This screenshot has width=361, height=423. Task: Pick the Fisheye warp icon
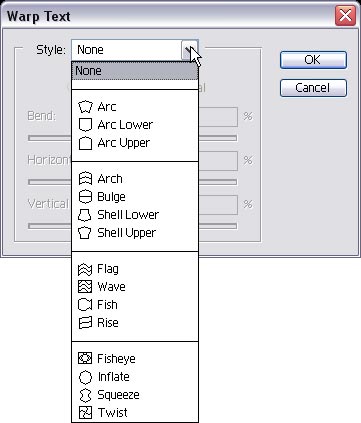[85, 358]
